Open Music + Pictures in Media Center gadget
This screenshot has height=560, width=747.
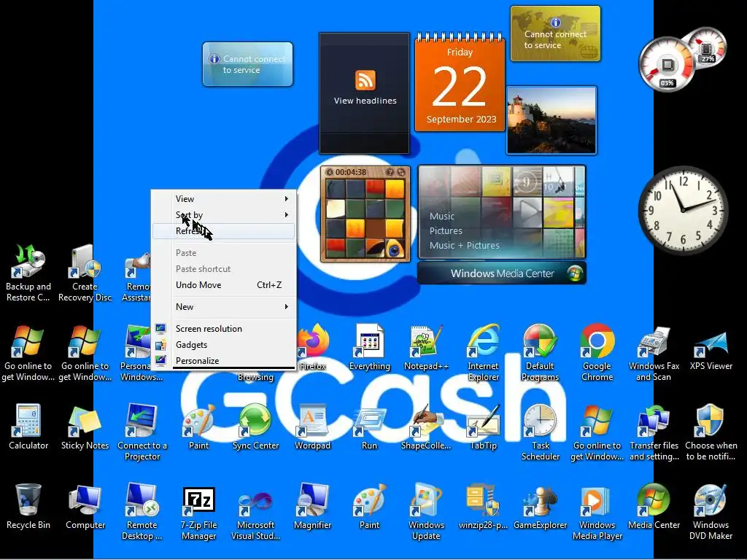pos(465,246)
